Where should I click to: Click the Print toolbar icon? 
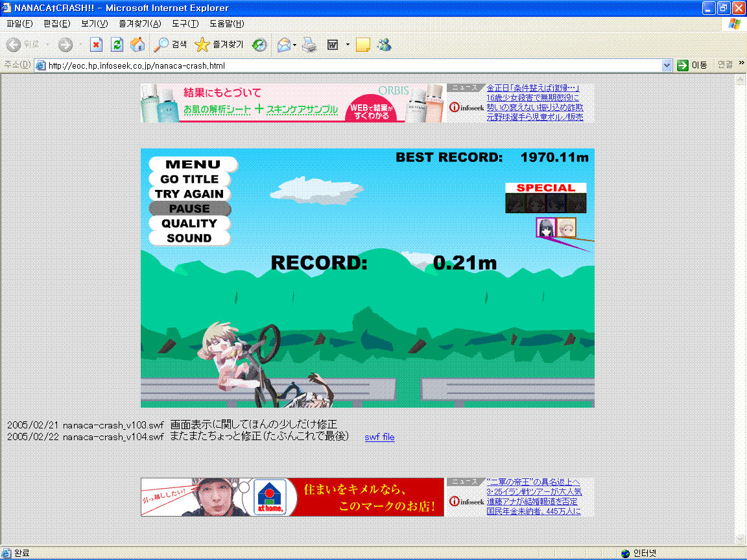[310, 45]
